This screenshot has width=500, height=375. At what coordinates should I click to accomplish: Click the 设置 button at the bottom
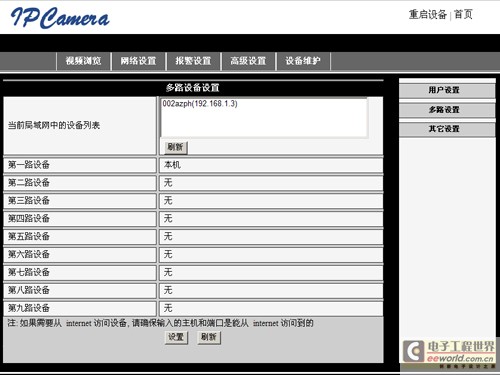[176, 337]
